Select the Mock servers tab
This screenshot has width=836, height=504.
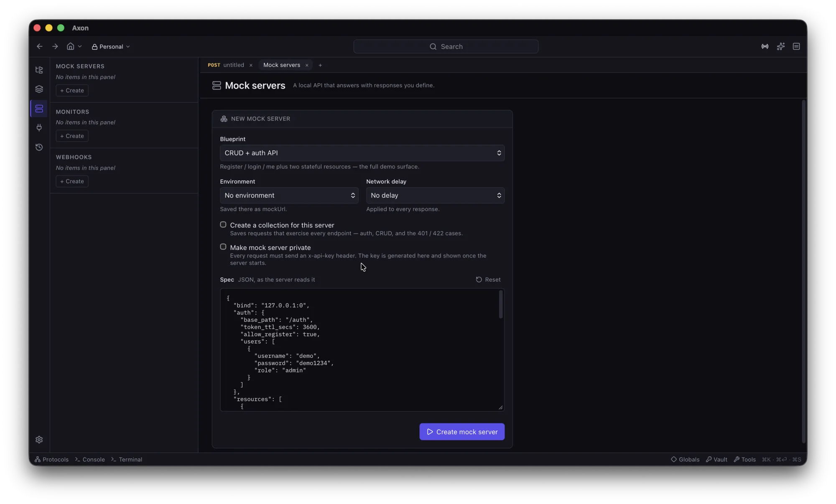(x=282, y=65)
